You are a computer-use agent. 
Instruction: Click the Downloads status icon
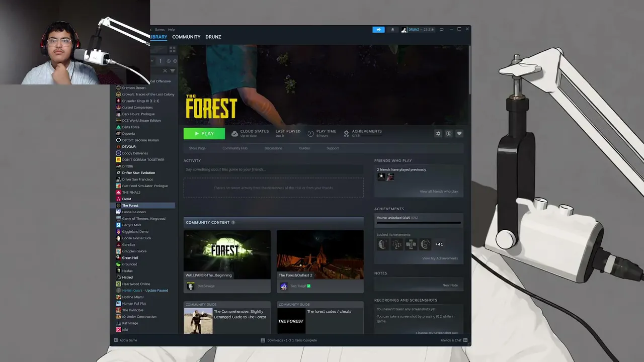(263, 340)
